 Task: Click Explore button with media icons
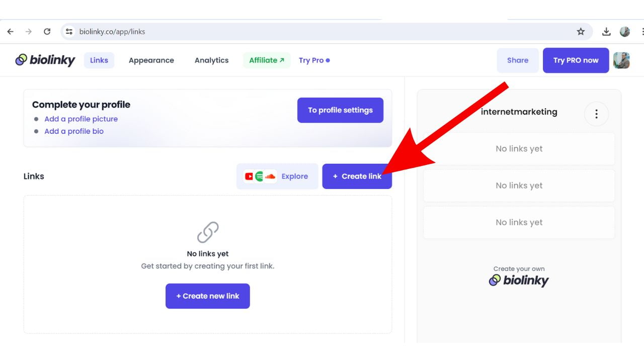point(277,176)
